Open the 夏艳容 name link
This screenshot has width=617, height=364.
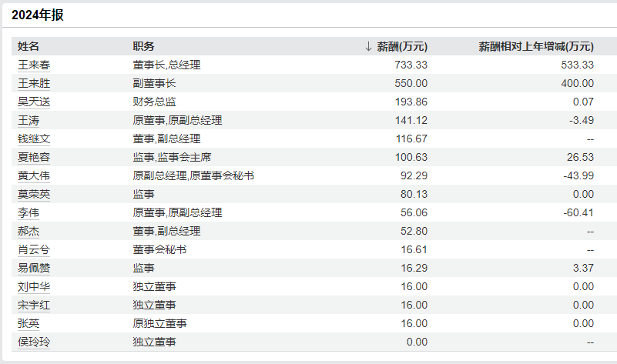pos(34,157)
